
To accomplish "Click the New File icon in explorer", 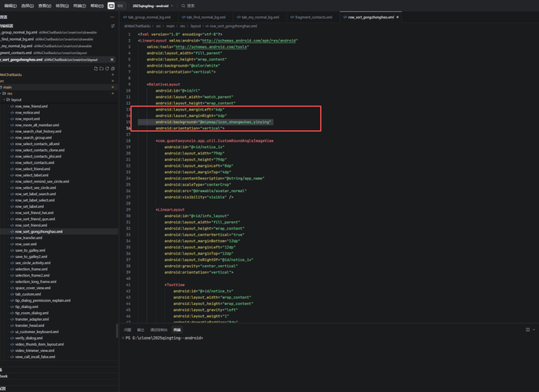I will pyautogui.click(x=96, y=69).
